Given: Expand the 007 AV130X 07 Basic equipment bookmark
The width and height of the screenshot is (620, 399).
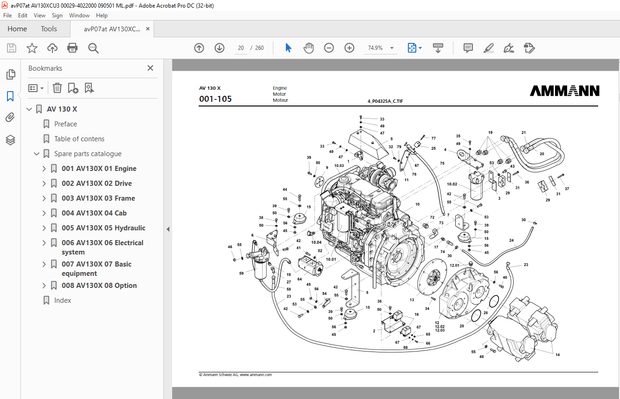Looking at the screenshot, I should [x=44, y=264].
